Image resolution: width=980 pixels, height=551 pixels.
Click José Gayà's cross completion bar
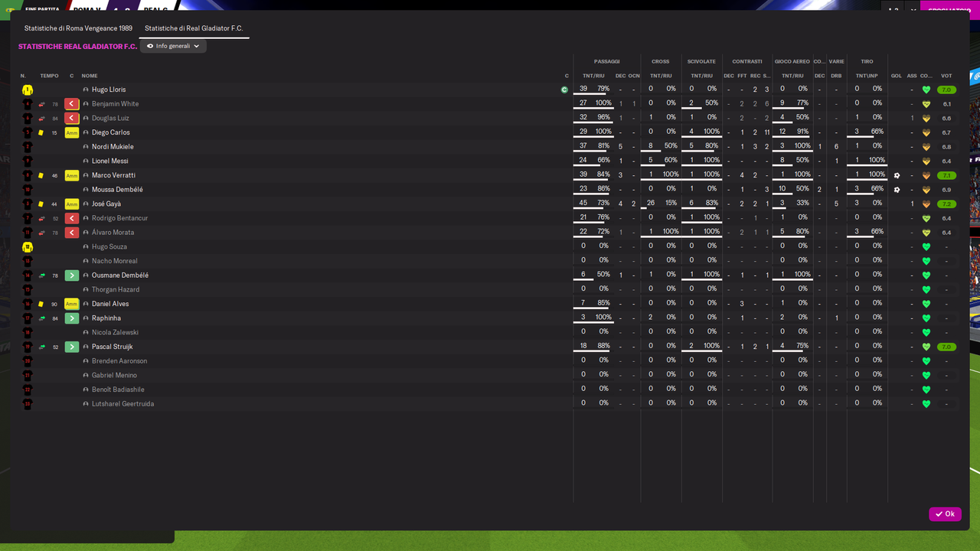(x=661, y=209)
